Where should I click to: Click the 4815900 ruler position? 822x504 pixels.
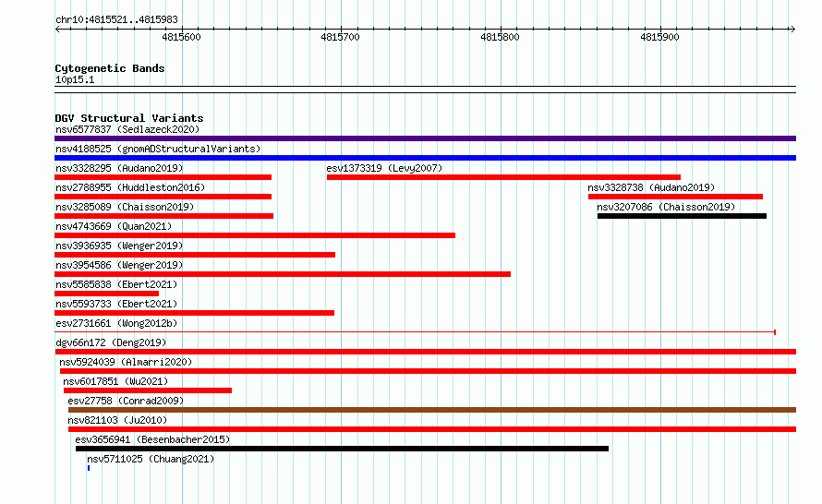(x=660, y=37)
